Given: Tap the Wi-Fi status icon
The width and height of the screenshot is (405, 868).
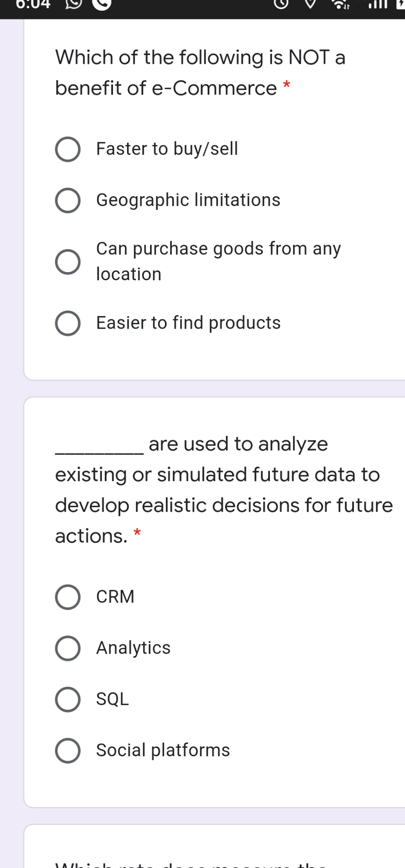Looking at the screenshot, I should click(340, 4).
